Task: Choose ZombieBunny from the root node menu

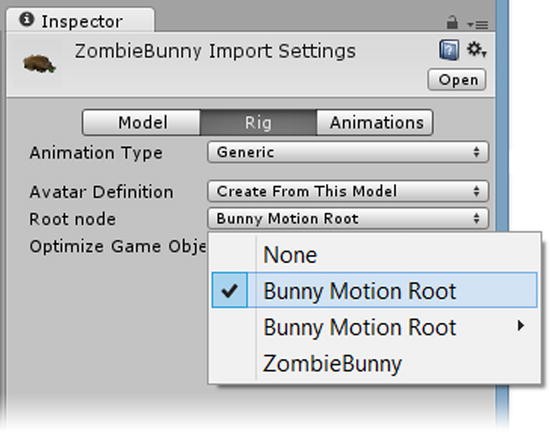Action: (x=375, y=363)
